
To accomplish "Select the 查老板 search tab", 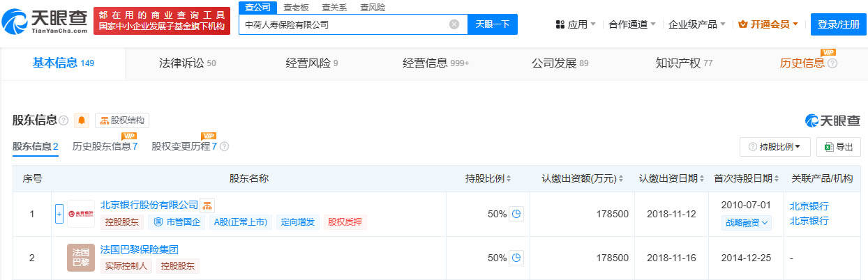I will [x=297, y=7].
